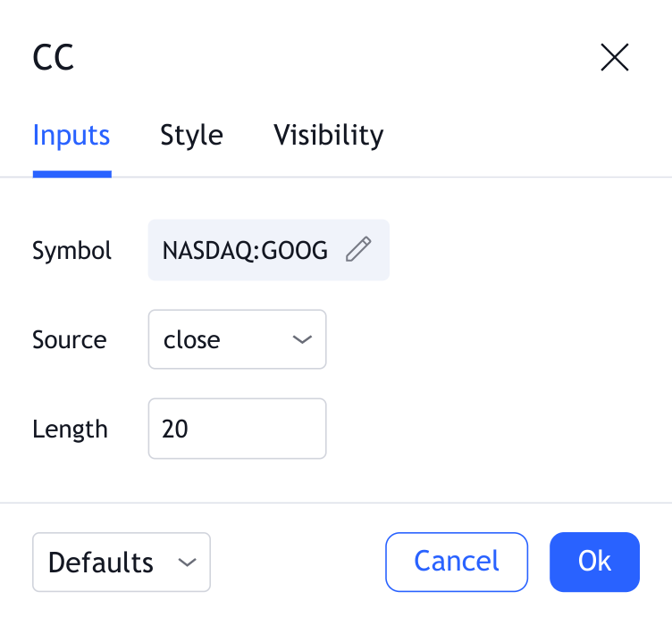Image resolution: width=672 pixels, height=617 pixels.
Task: Click the 'close' value in Source selector
Action: tap(191, 339)
